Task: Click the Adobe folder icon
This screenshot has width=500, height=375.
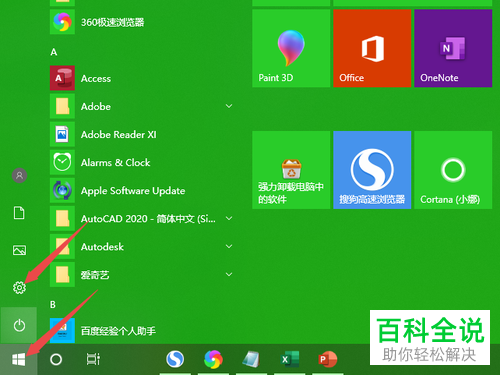Action: click(x=62, y=106)
